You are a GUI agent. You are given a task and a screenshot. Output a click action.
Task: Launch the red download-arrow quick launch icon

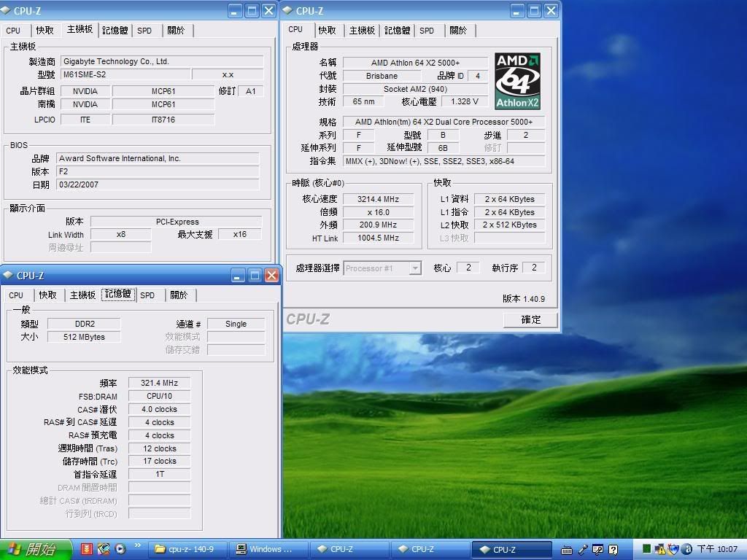pos(86,549)
